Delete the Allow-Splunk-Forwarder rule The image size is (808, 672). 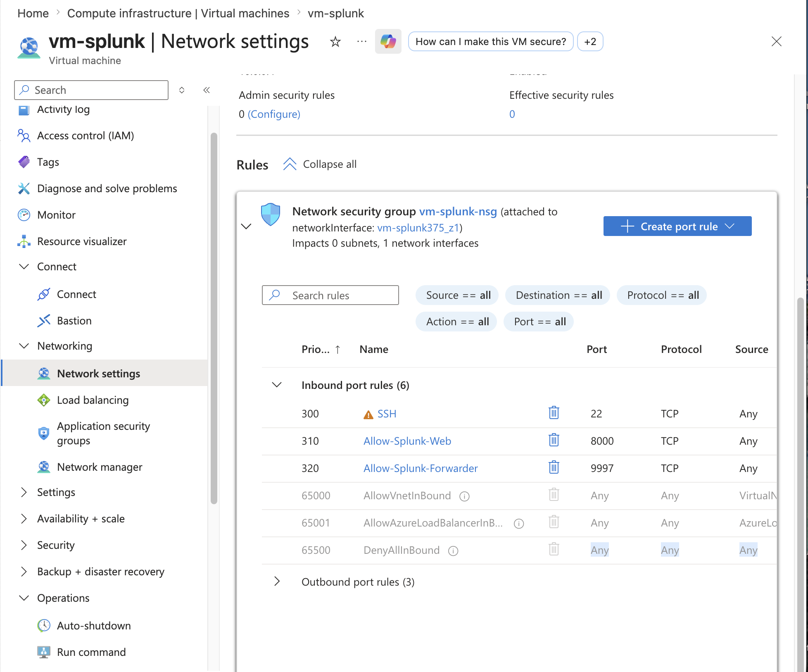click(554, 467)
